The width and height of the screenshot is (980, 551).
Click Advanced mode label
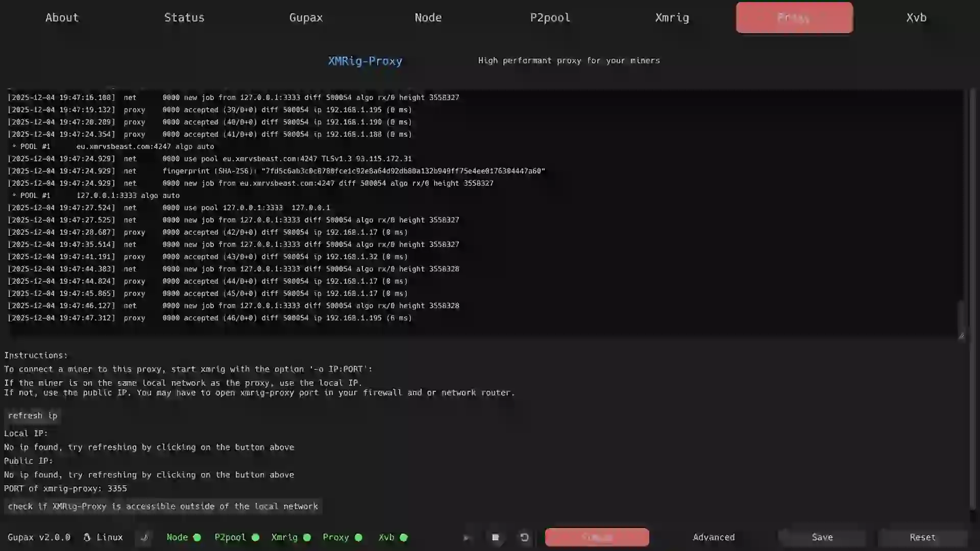(x=713, y=537)
